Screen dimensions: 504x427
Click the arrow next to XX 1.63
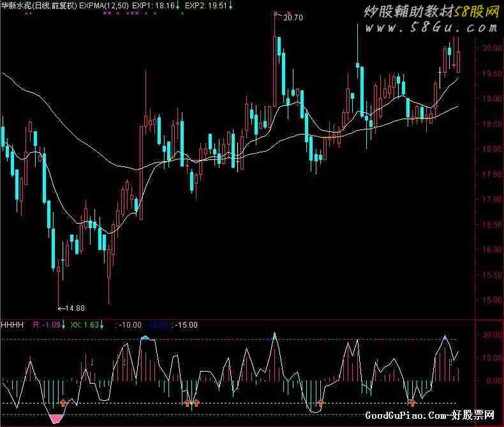[103, 325]
